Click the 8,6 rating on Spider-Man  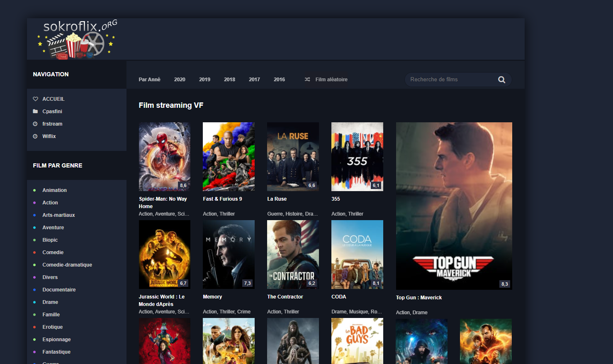pos(183,185)
